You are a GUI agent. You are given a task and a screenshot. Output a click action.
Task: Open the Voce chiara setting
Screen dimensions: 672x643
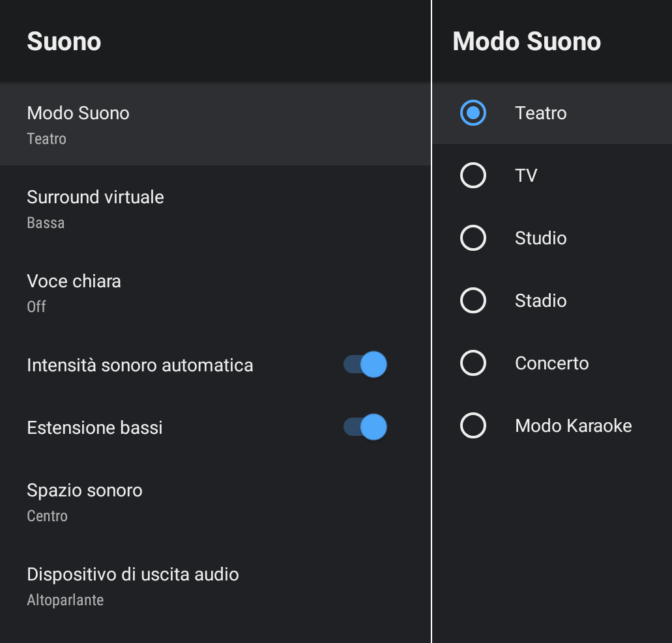pyautogui.click(x=74, y=292)
